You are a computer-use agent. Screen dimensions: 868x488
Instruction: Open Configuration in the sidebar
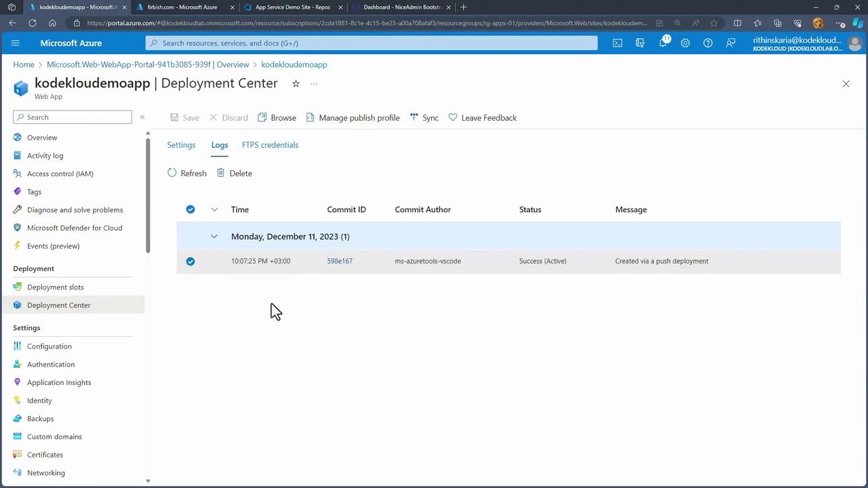pyautogui.click(x=50, y=346)
